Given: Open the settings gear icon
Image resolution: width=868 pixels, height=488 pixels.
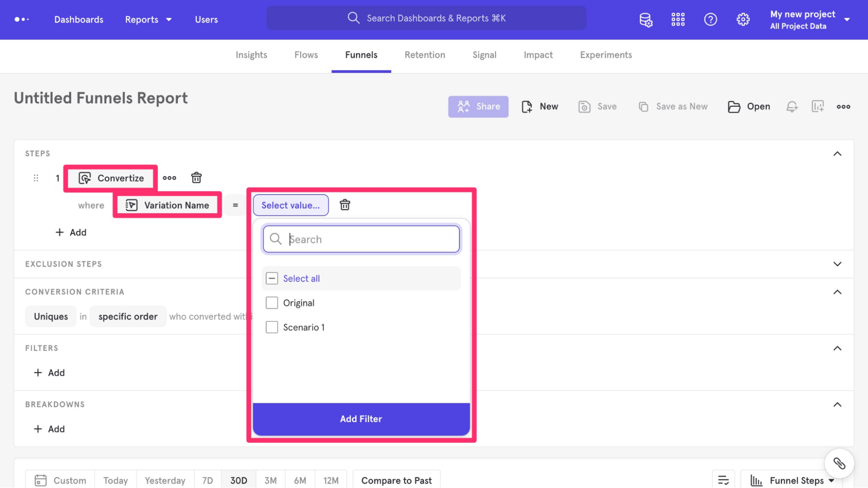Looking at the screenshot, I should coord(743,20).
